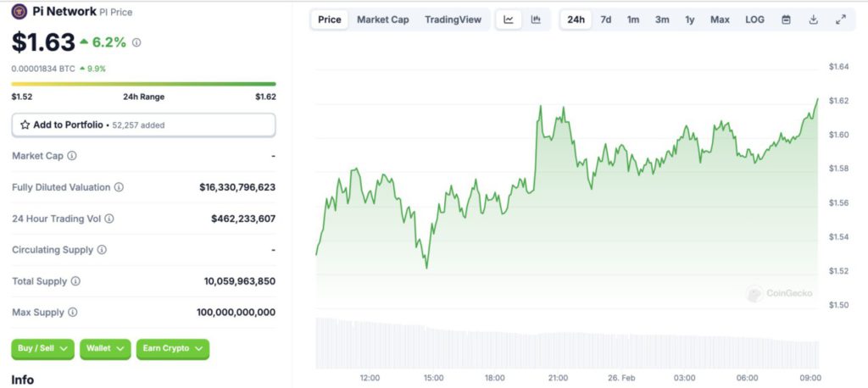Click the Pi Network coin logo

pos(19,12)
